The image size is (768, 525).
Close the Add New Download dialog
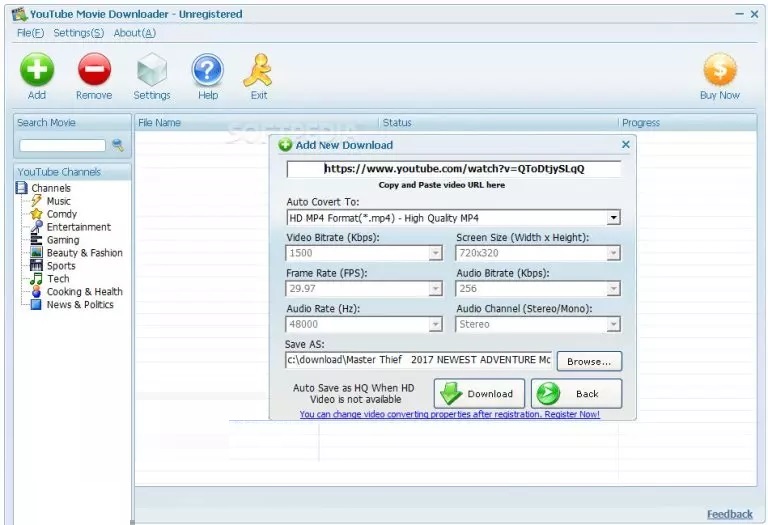625,144
